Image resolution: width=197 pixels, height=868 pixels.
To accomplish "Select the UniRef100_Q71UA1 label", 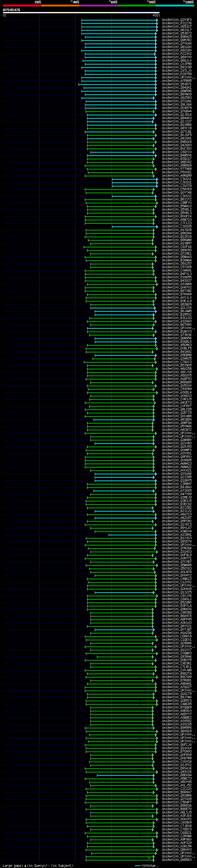I will click(177, 101).
